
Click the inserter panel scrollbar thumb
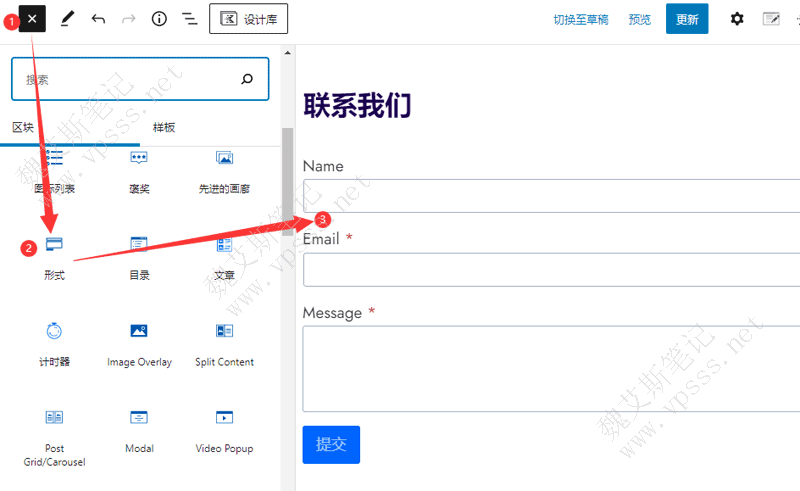tap(288, 181)
